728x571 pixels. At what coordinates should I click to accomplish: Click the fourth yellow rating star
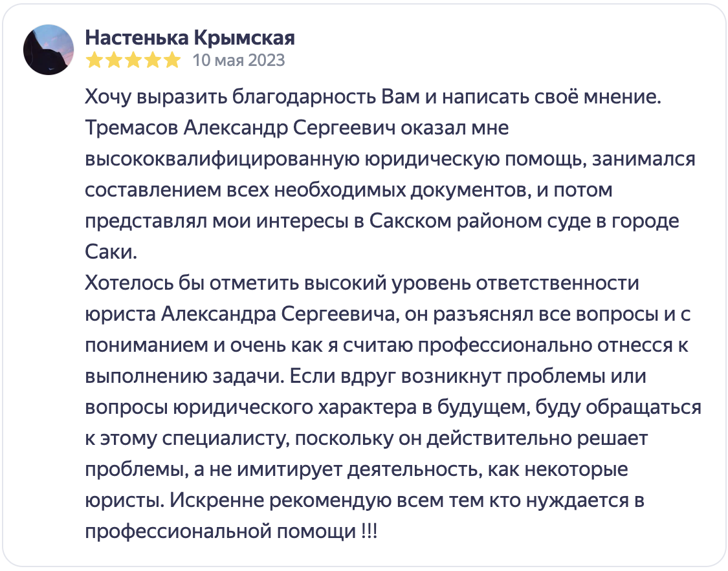(153, 60)
